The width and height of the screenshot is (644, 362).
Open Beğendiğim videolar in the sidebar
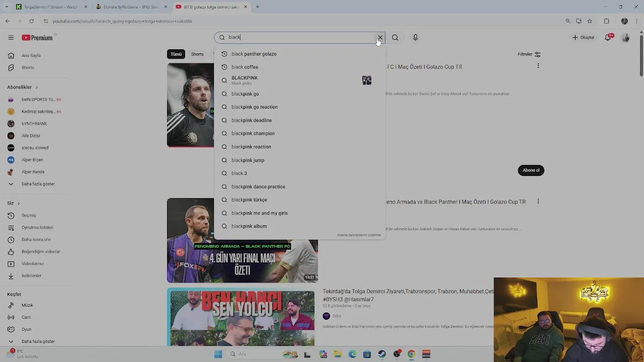point(40,251)
